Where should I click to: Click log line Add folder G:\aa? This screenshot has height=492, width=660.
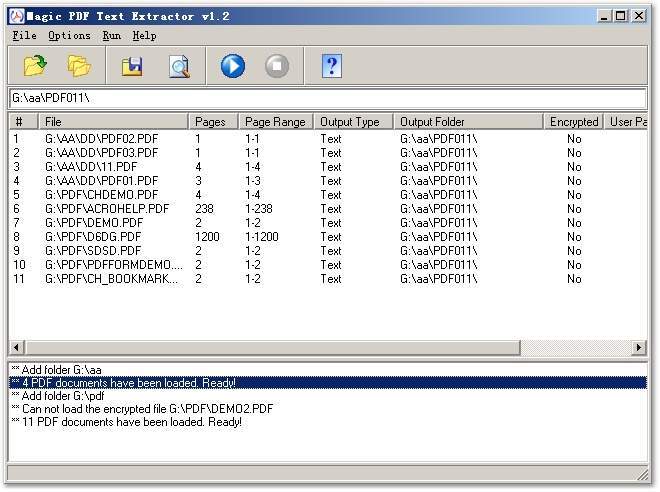coord(57,370)
